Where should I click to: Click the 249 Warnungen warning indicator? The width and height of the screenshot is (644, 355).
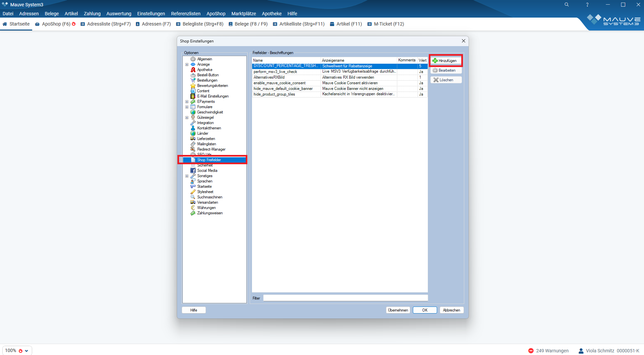point(548,351)
